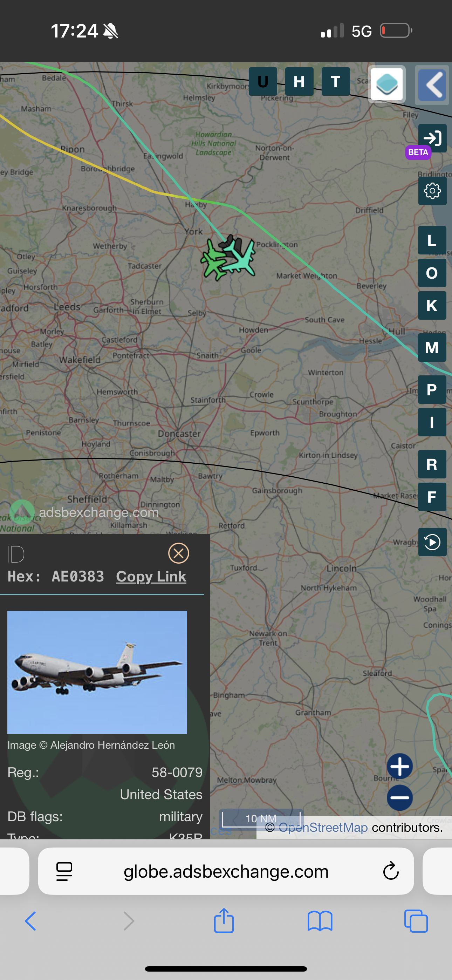
Task: Toggle the M multiselect button
Action: (432, 347)
